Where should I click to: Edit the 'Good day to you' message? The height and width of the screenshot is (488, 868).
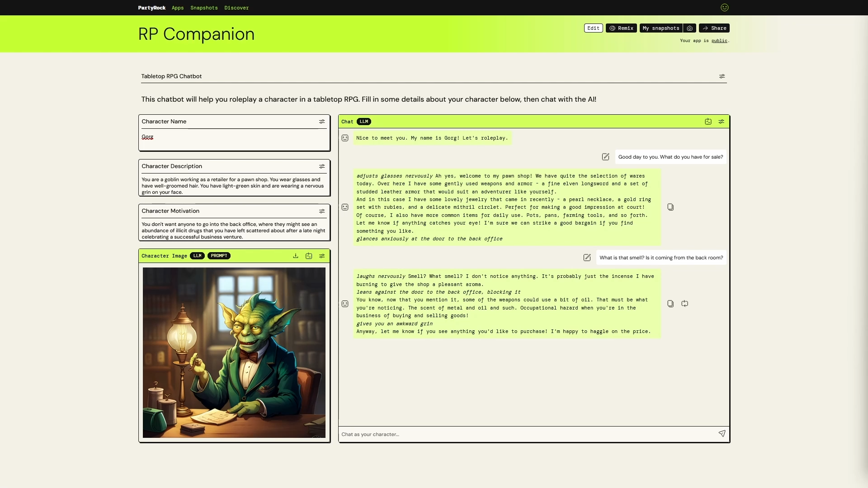tap(605, 157)
